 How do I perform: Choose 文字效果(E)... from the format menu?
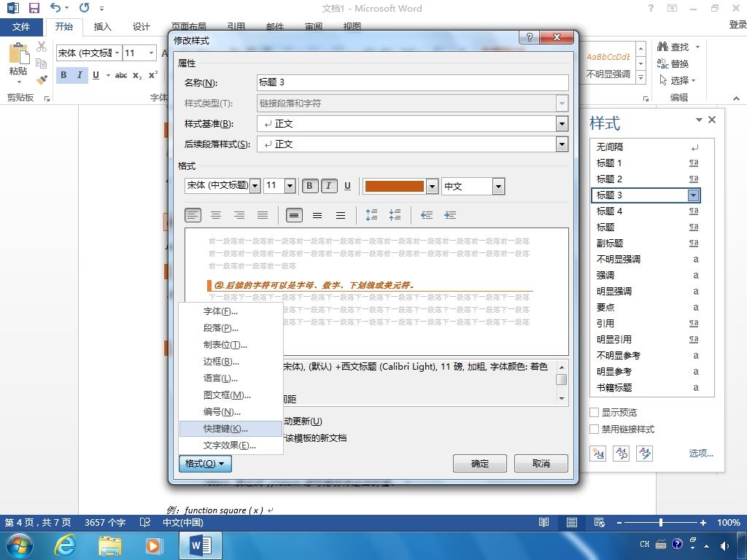pos(231,446)
